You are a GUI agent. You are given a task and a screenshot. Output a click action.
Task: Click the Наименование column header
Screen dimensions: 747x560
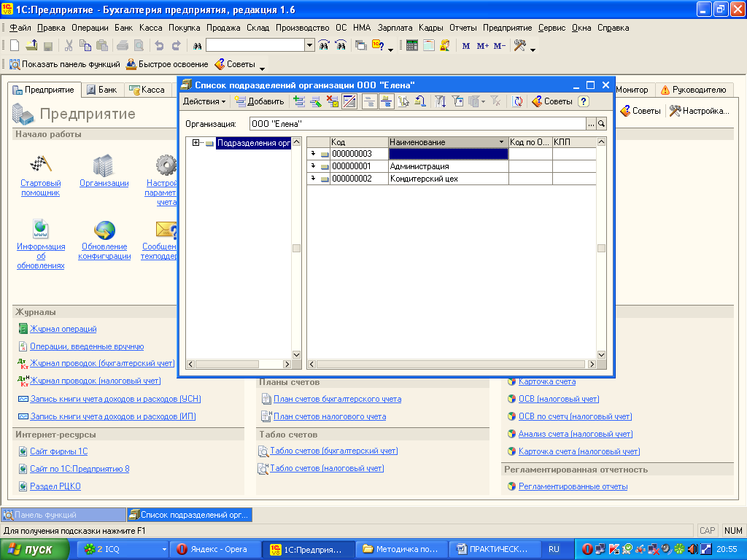coord(448,142)
